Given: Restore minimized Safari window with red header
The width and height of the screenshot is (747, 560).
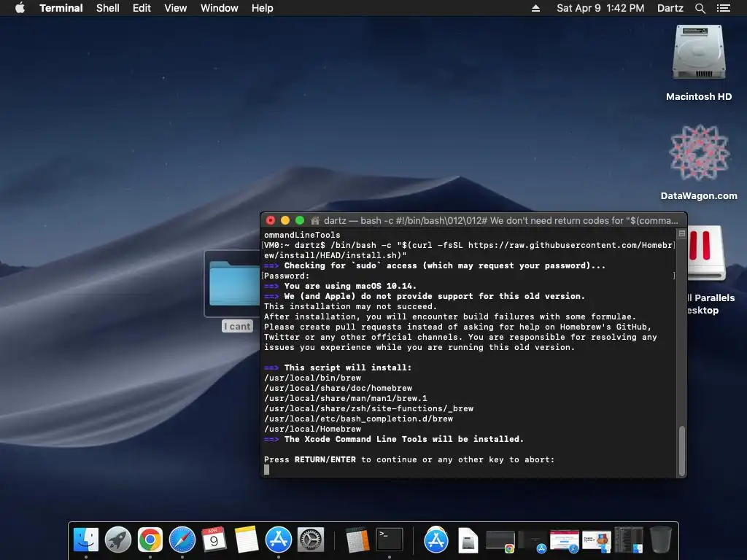Looking at the screenshot, I should (x=564, y=542).
